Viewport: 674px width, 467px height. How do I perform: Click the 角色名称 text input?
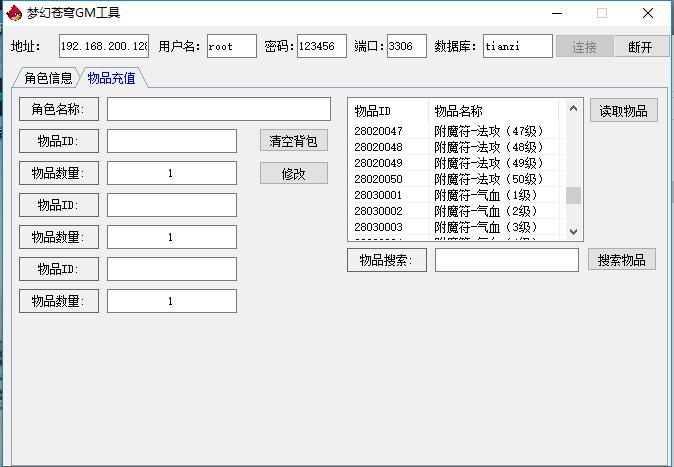[x=218, y=109]
